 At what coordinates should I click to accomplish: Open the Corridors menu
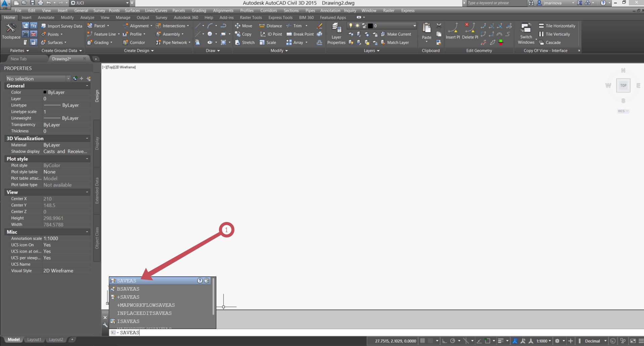(268, 10)
